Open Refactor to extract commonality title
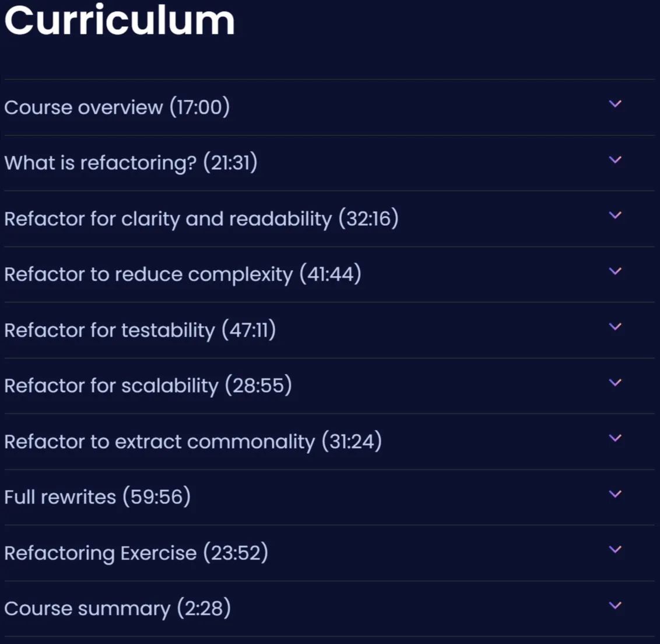Viewport: 660px width, 644px height. [193, 442]
